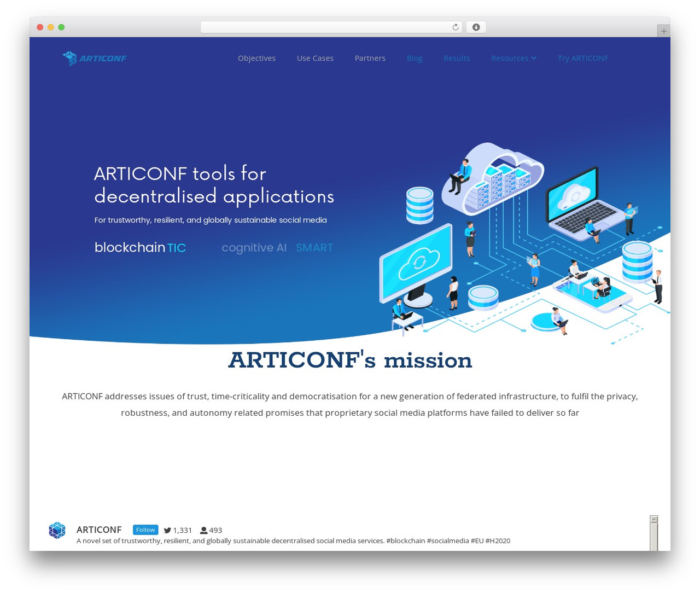Navigate to the Blog
This screenshot has height=593, width=700.
pyautogui.click(x=415, y=58)
